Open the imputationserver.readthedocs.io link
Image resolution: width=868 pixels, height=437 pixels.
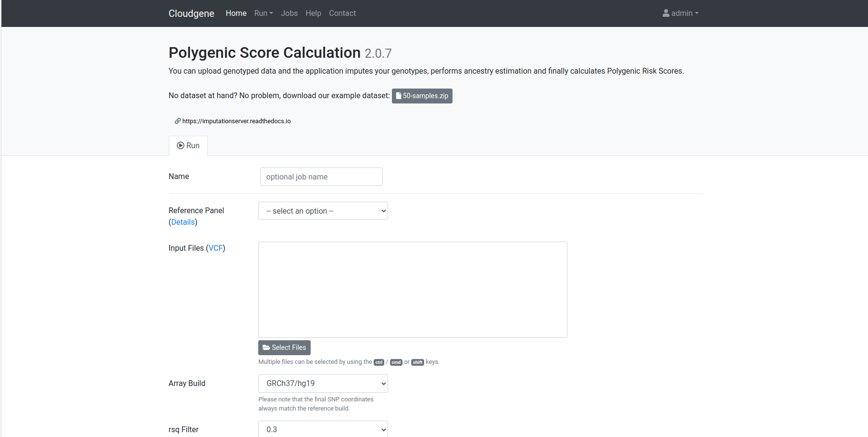(237, 121)
